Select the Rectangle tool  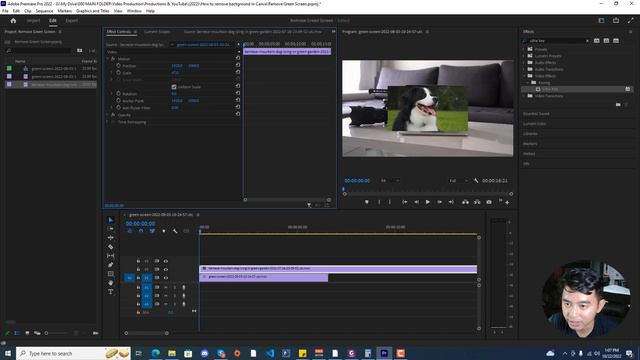pyautogui.click(x=111, y=274)
